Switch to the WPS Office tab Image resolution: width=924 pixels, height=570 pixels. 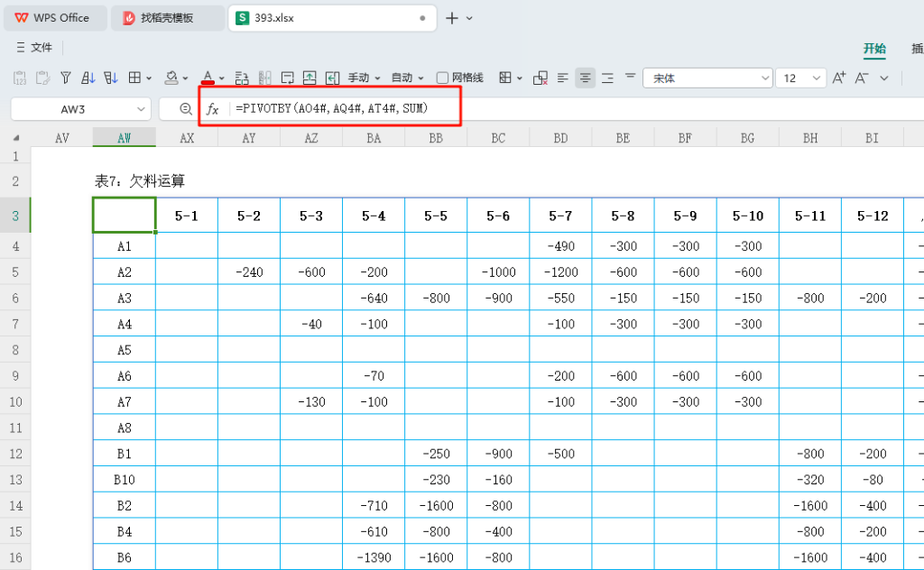pos(55,18)
